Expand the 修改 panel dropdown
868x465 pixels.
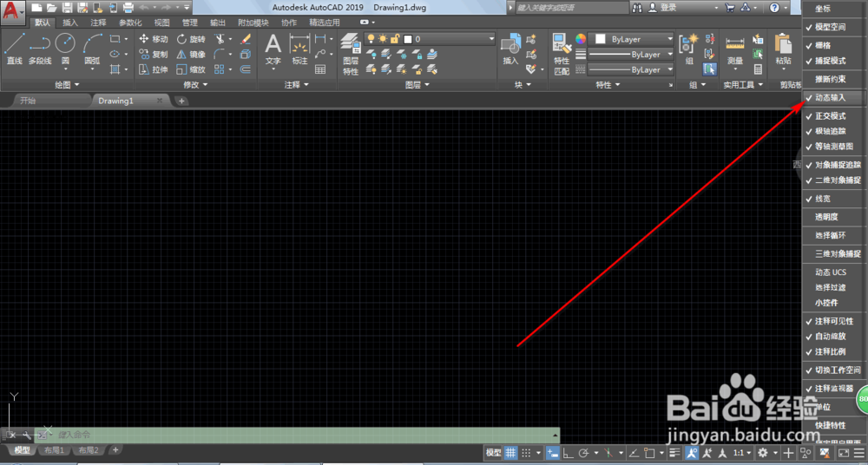point(195,85)
